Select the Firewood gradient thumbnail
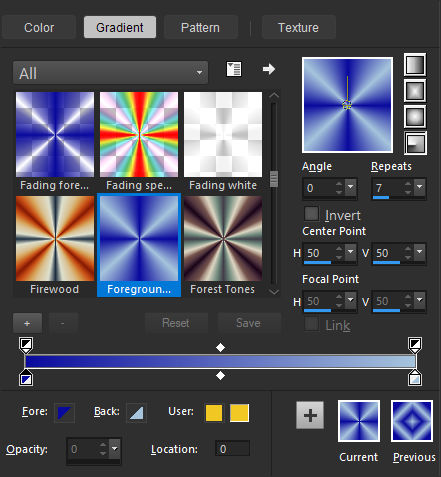The height and width of the screenshot is (477, 441). coord(55,245)
